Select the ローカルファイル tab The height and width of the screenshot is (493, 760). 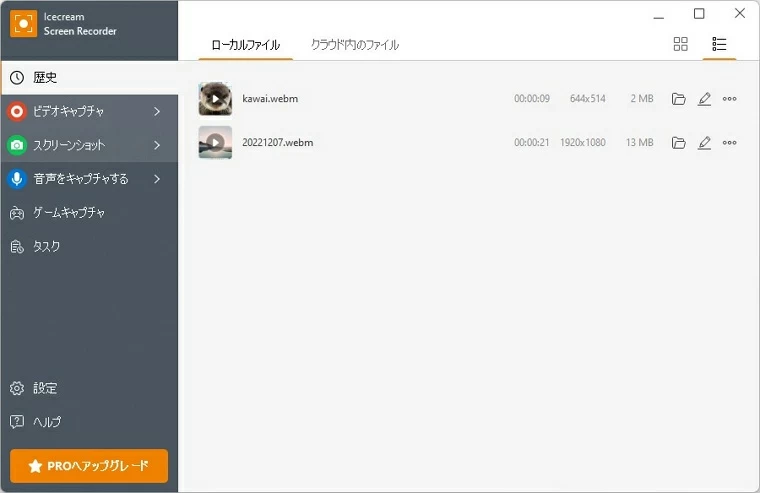(x=245, y=45)
